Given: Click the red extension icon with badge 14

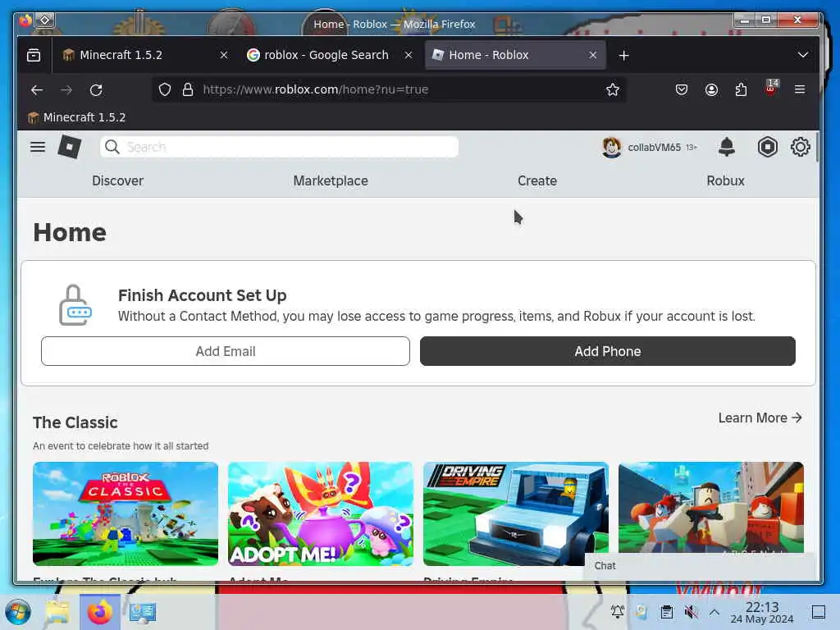Looking at the screenshot, I should (771, 87).
